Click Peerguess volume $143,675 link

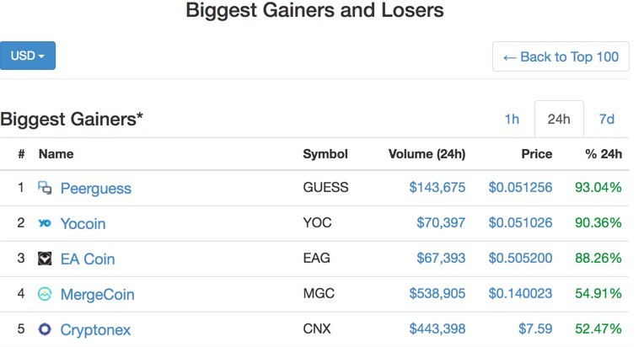click(x=437, y=188)
